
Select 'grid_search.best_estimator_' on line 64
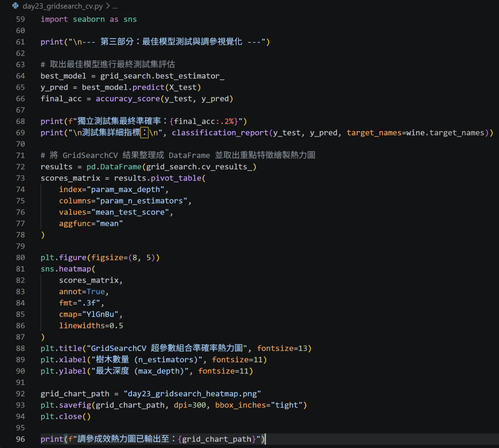162,76
